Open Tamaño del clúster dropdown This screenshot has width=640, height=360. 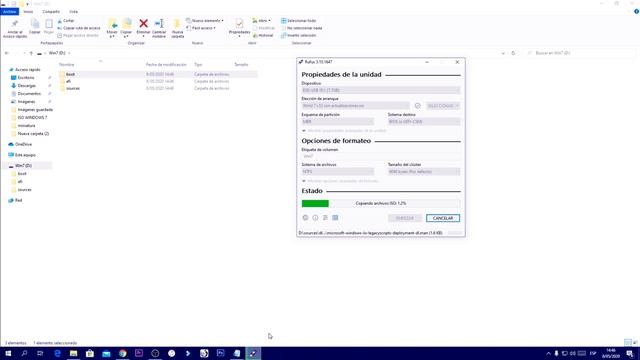pyautogui.click(x=424, y=172)
